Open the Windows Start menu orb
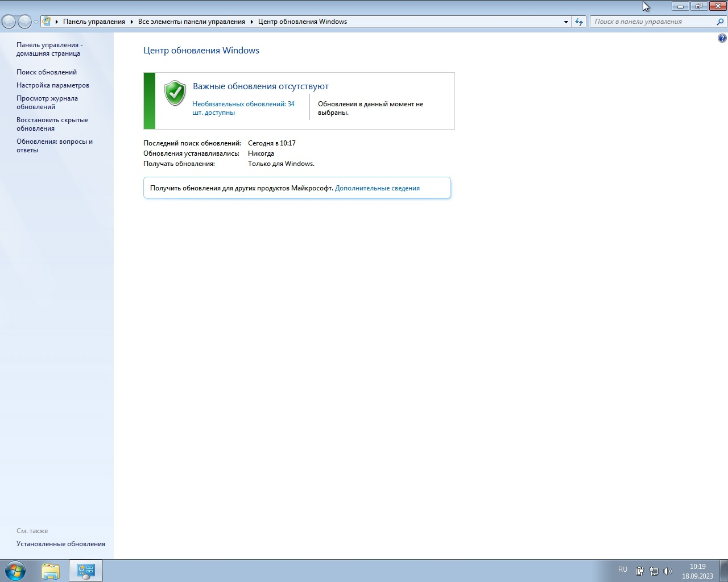This screenshot has width=728, height=582. point(15,571)
